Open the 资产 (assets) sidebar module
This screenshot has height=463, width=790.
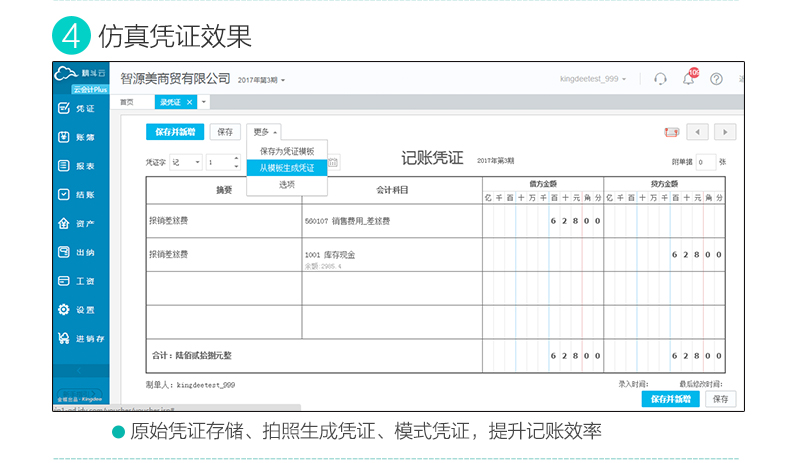[x=78, y=224]
